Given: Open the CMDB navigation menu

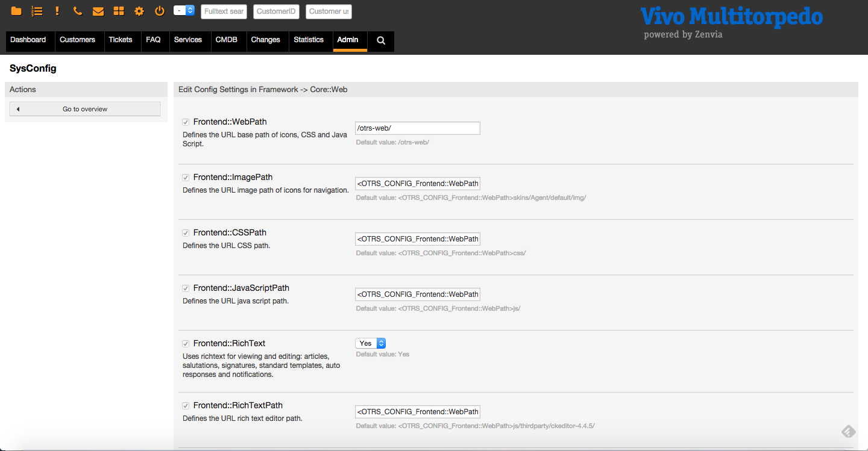Looking at the screenshot, I should pos(227,40).
